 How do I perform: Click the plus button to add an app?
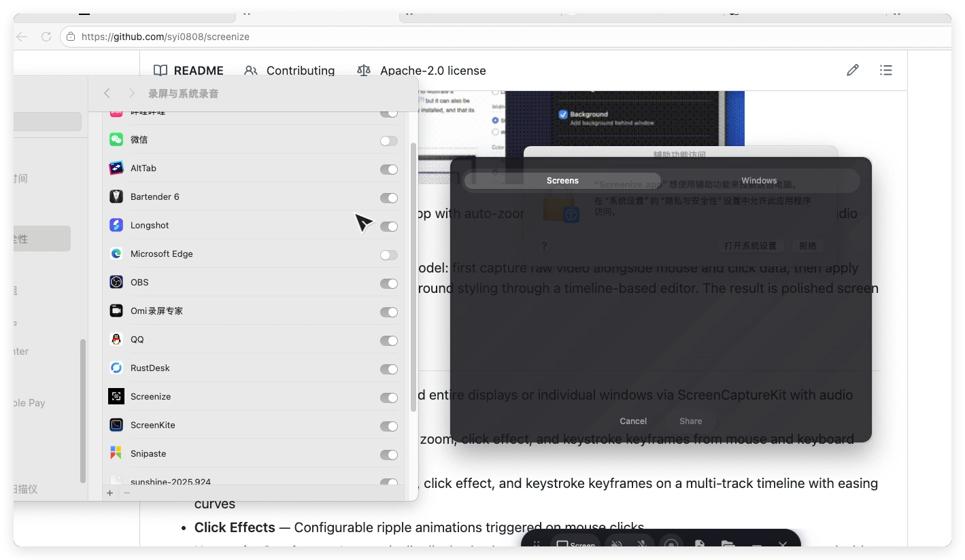pyautogui.click(x=110, y=493)
